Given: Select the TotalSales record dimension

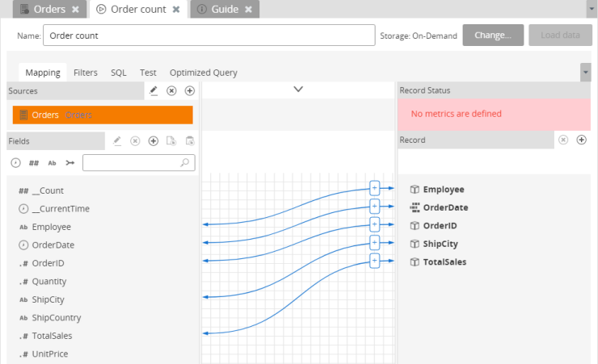Looking at the screenshot, I should pos(438,262).
